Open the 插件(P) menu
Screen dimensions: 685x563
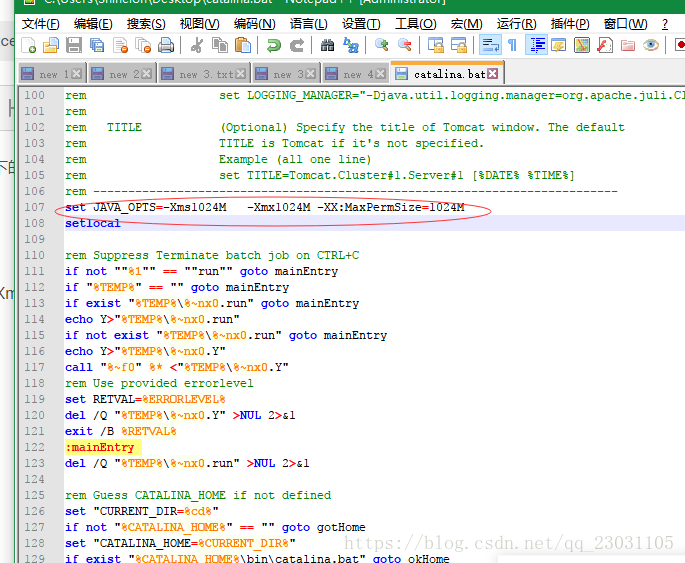[x=570, y=24]
